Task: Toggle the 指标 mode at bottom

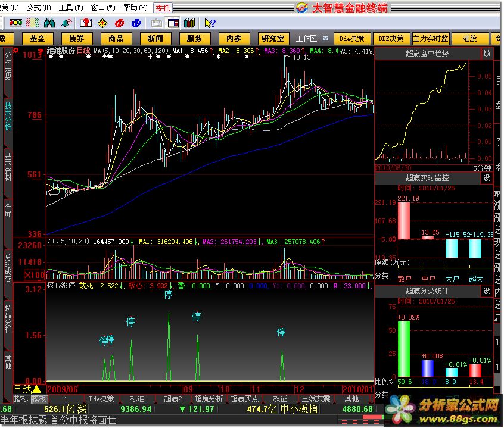Action: (x=21, y=399)
